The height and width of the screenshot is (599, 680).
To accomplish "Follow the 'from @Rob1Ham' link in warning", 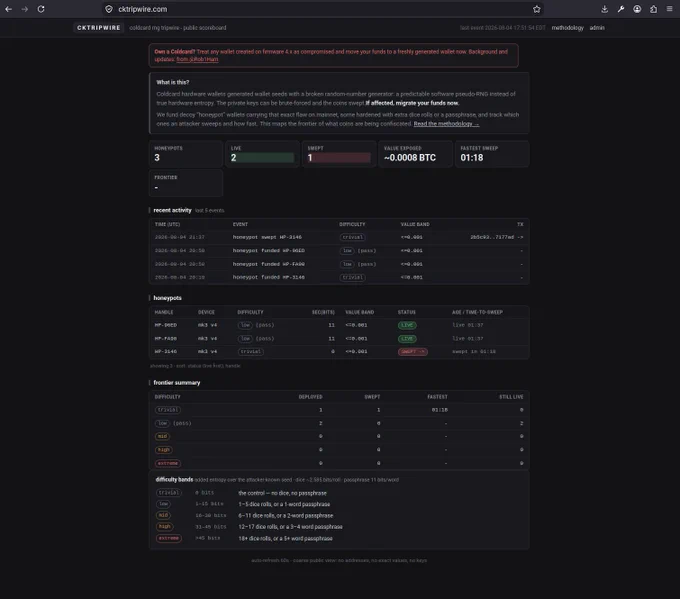I will coord(197,59).
